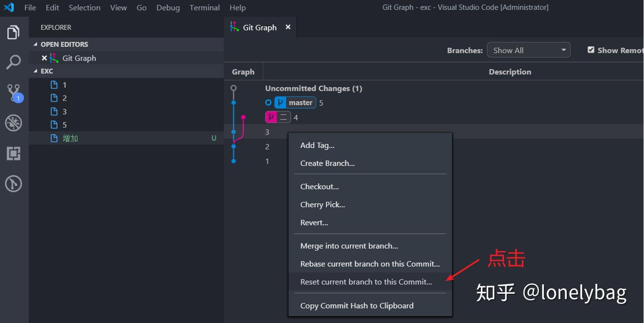Screen dimensions: 644x323
Task: Click file icon next to file 5
Action: point(54,124)
